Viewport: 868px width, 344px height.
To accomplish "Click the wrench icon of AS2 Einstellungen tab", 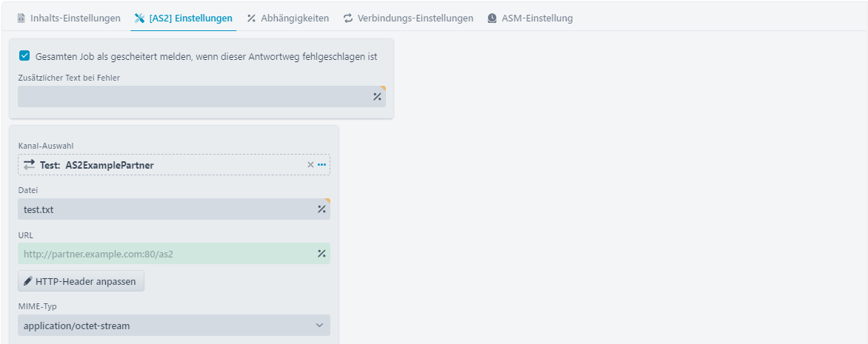I will [139, 18].
